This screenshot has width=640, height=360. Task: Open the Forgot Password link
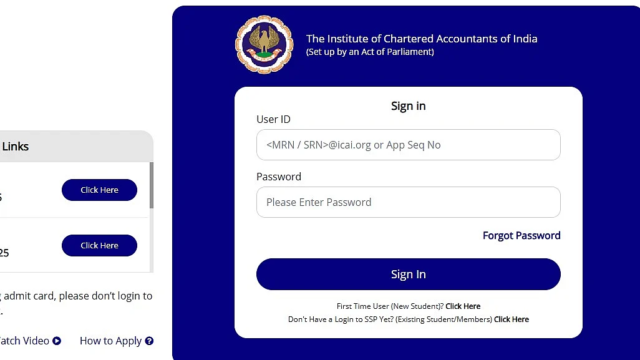[521, 236]
